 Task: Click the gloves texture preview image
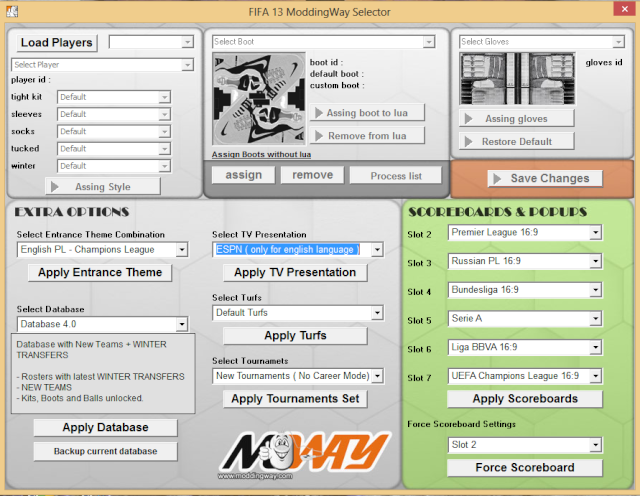pyautogui.click(x=518, y=78)
